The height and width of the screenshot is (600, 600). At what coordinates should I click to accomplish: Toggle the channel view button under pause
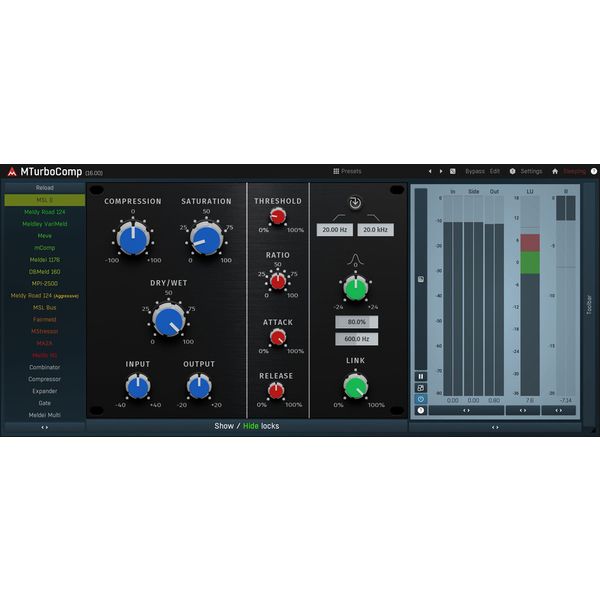pos(421,388)
